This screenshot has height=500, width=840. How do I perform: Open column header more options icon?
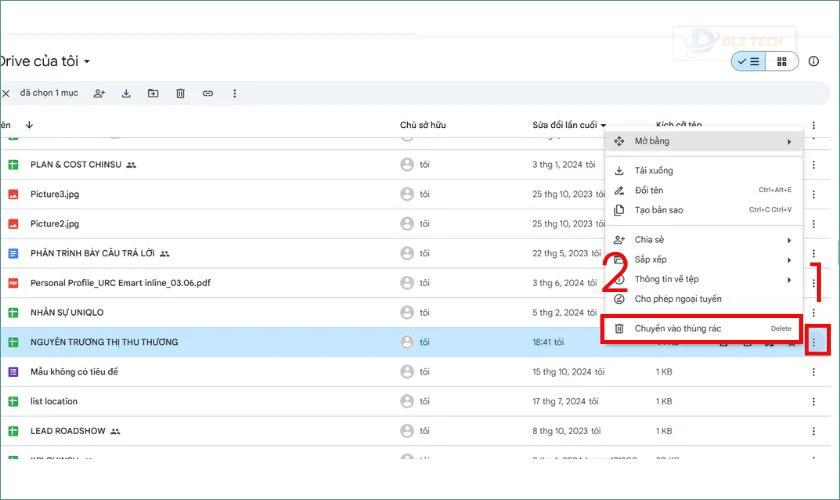pos(813,125)
